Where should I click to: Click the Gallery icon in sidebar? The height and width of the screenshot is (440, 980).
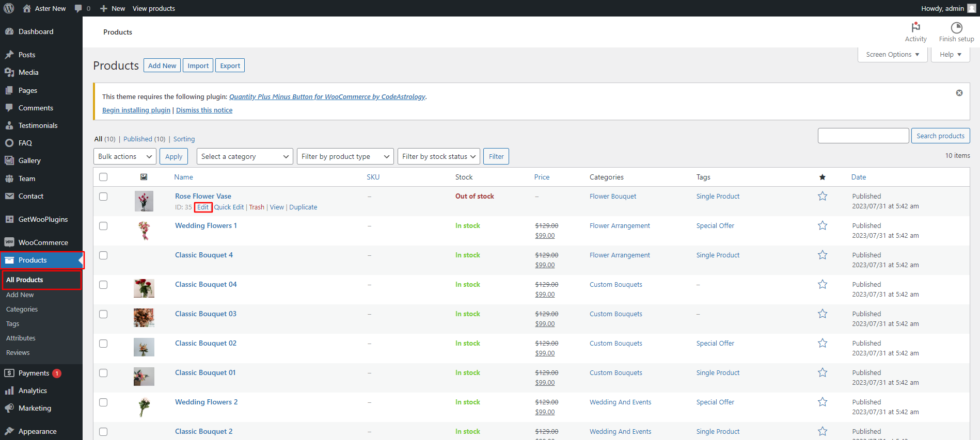9,160
